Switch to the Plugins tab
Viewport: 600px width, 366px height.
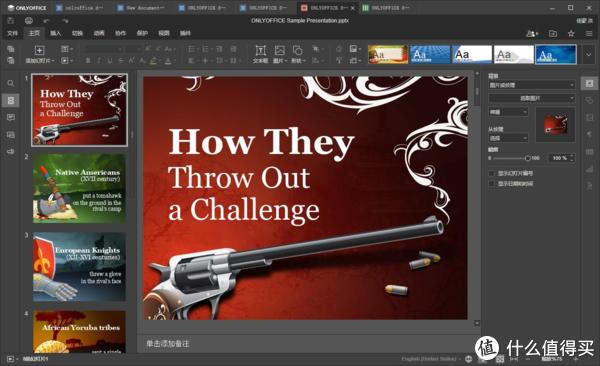[x=185, y=34]
